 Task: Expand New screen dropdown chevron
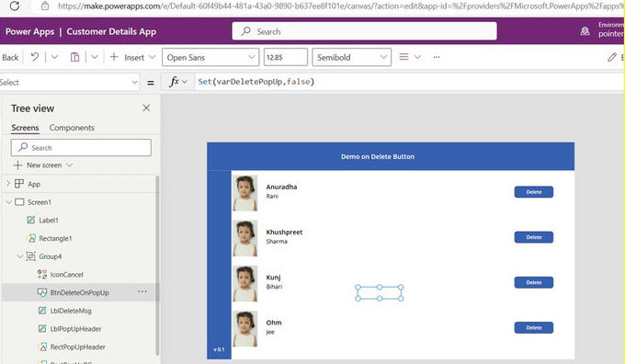[69, 165]
